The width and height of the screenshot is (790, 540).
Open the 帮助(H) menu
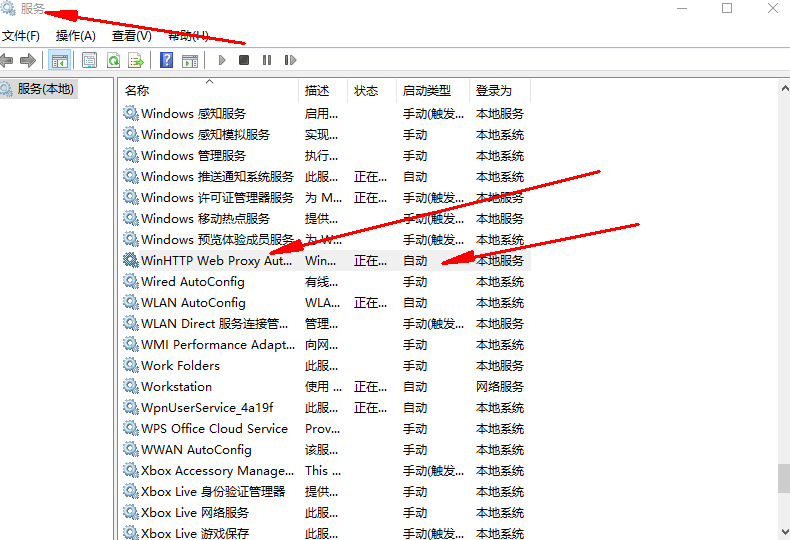pyautogui.click(x=188, y=36)
